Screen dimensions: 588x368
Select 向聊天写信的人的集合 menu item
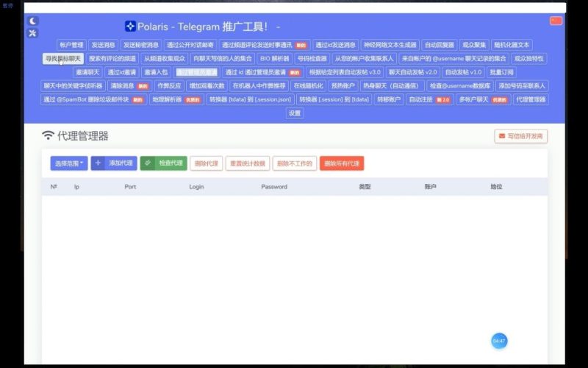[x=223, y=59]
